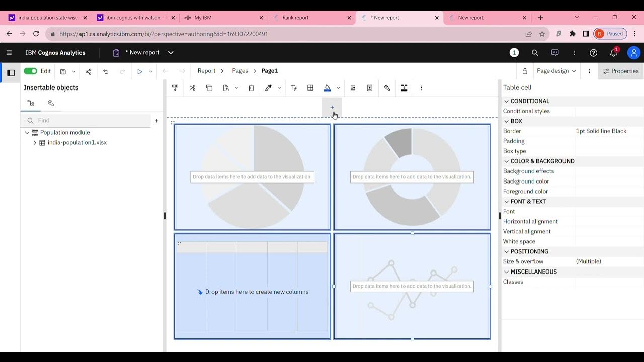This screenshot has height=362, width=644.
Task: Apply background color with paint bucket
Action: point(328,88)
